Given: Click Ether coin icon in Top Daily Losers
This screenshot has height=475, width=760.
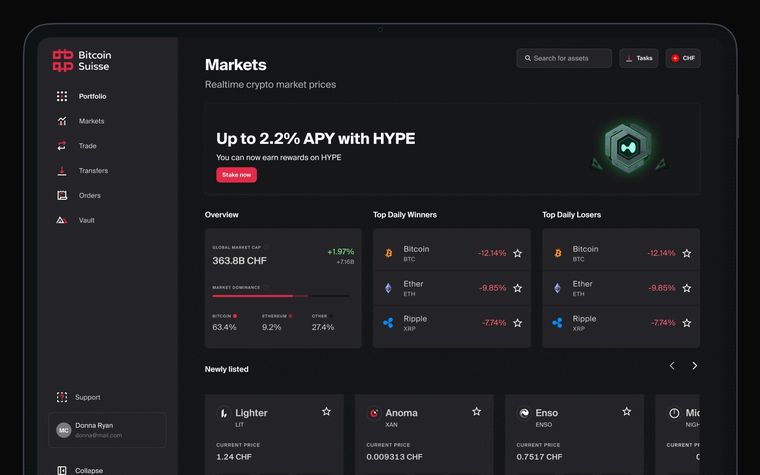Looking at the screenshot, I should coord(557,288).
